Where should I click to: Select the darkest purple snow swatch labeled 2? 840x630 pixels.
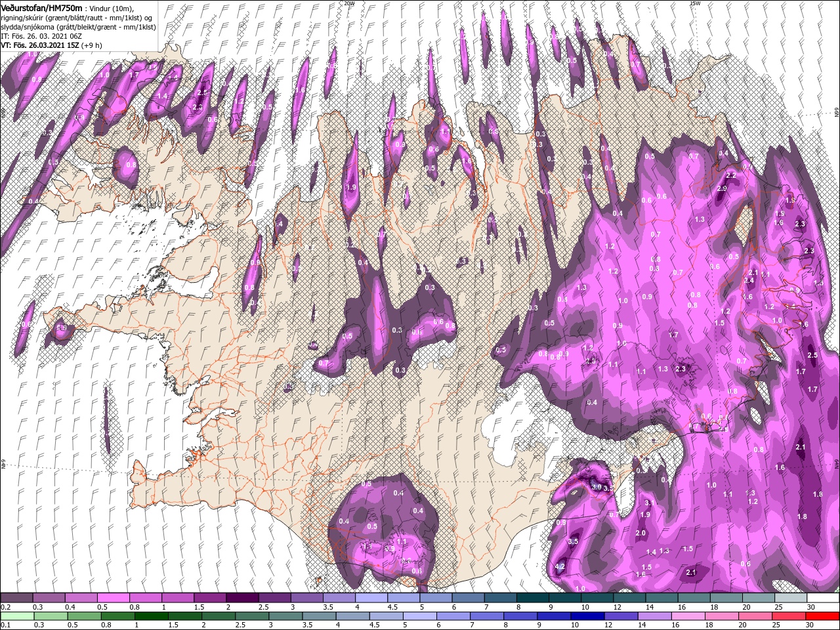click(242, 598)
